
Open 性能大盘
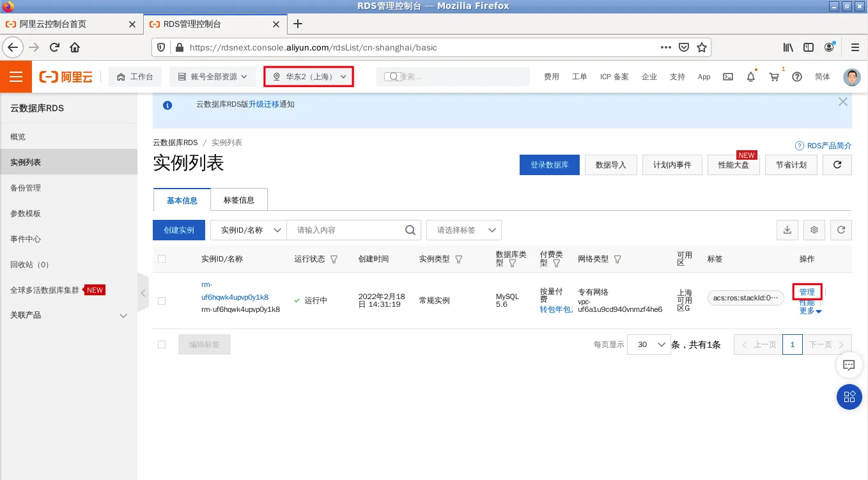734,165
